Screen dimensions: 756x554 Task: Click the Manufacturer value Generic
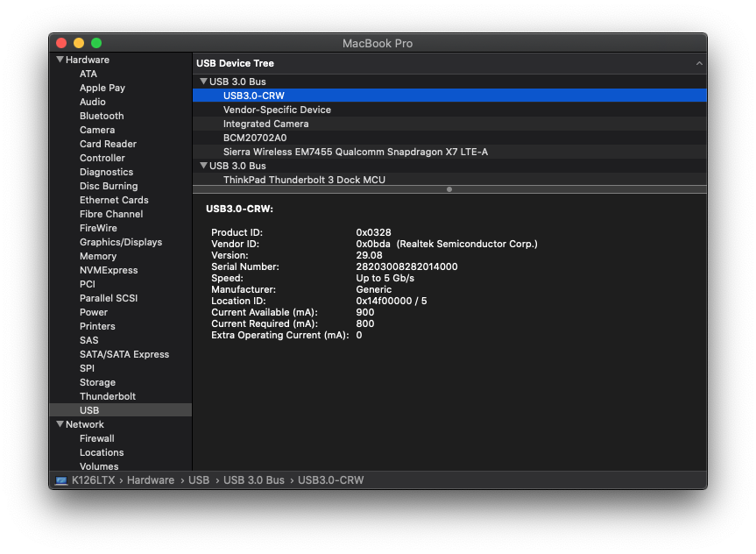coord(374,289)
